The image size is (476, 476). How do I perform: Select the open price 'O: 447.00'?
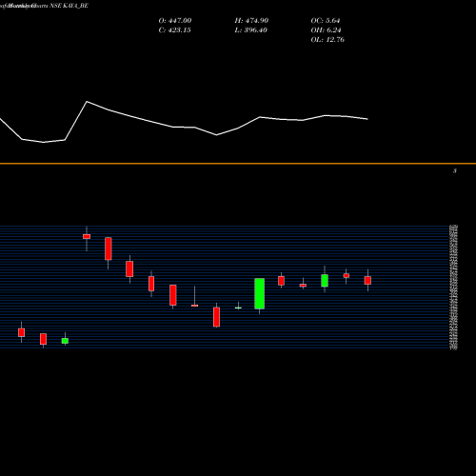175,21
